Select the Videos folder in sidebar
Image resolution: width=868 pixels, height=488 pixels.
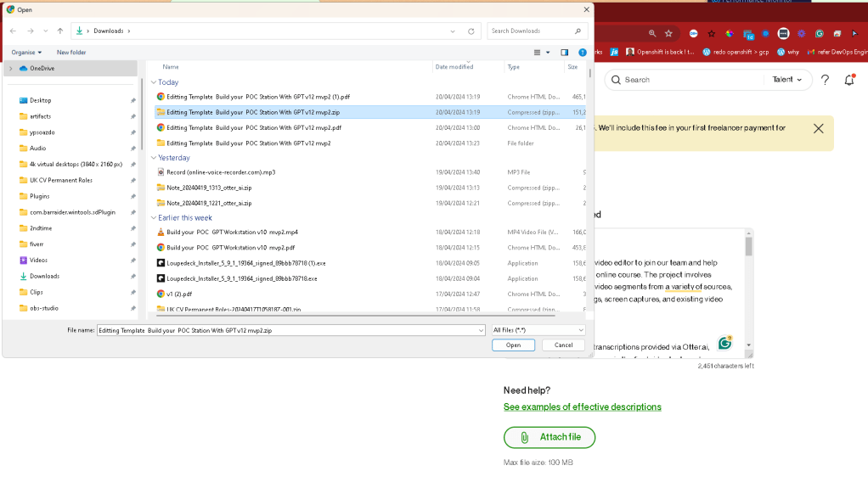coord(38,260)
